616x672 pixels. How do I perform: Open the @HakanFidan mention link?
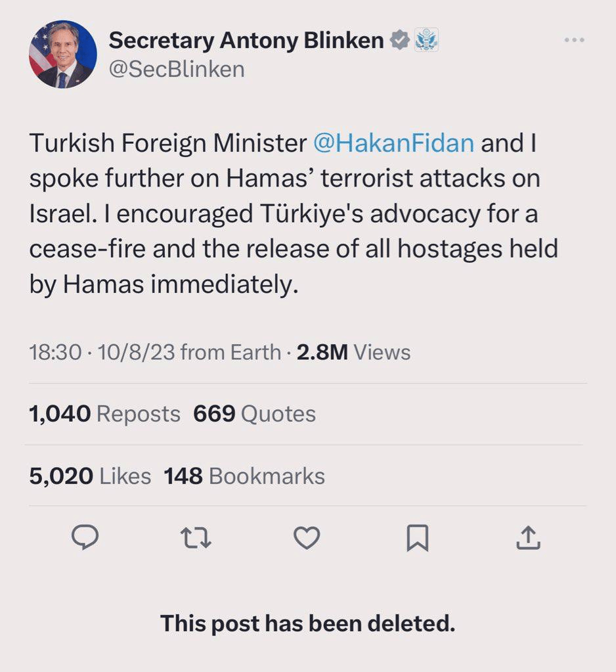(x=393, y=143)
